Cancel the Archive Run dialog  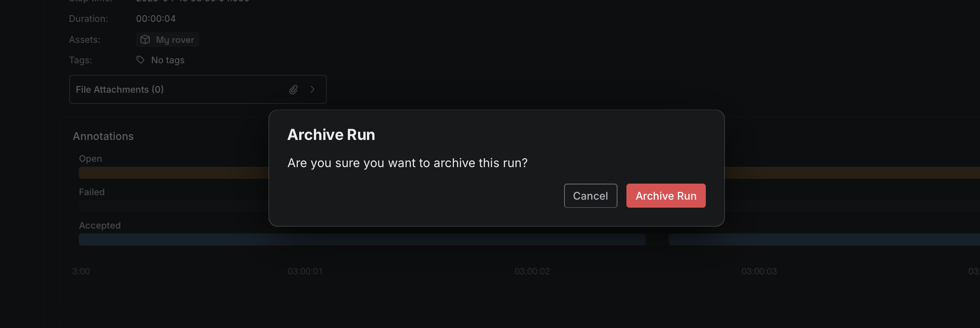click(x=590, y=196)
